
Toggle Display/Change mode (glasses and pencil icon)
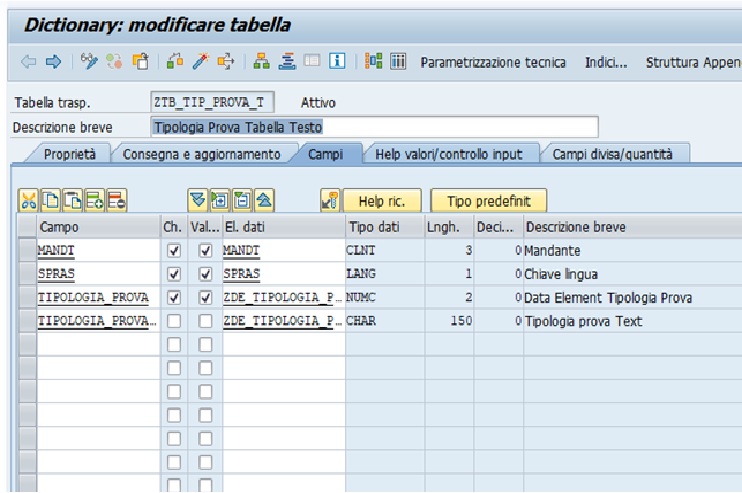(x=88, y=62)
